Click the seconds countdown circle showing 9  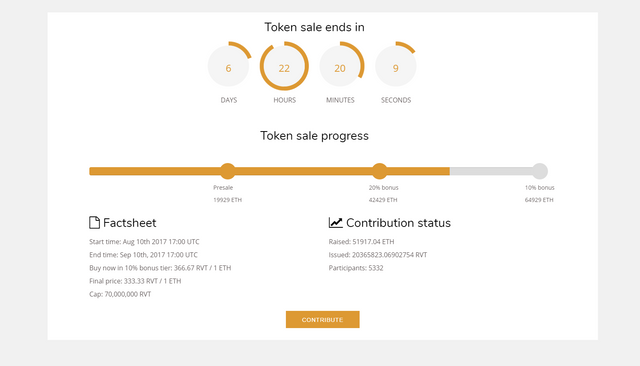point(396,66)
